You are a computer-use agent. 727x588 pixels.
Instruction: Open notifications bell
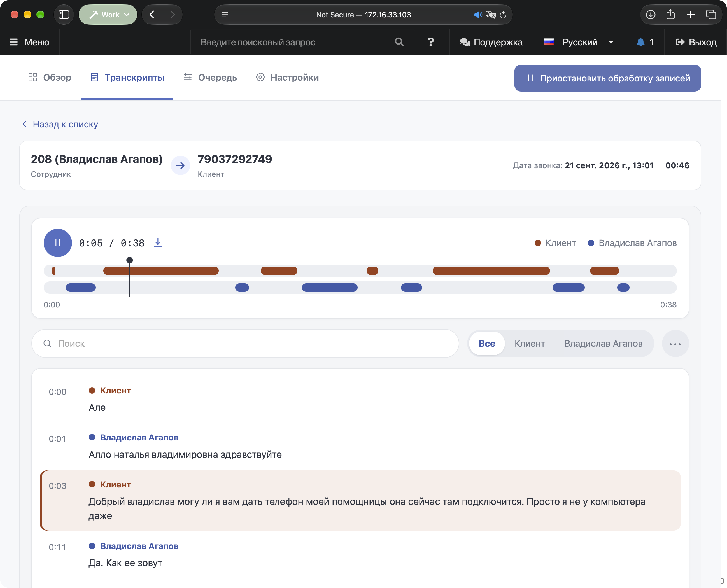[x=645, y=42]
